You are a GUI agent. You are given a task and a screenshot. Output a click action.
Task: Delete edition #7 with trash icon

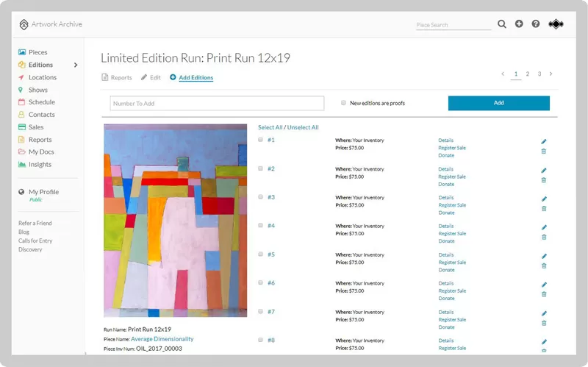click(x=544, y=323)
